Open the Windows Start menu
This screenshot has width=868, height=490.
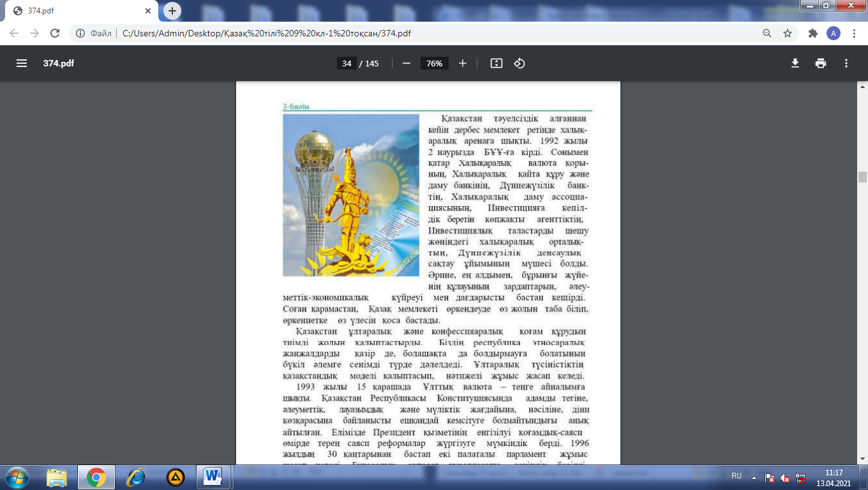(x=17, y=477)
